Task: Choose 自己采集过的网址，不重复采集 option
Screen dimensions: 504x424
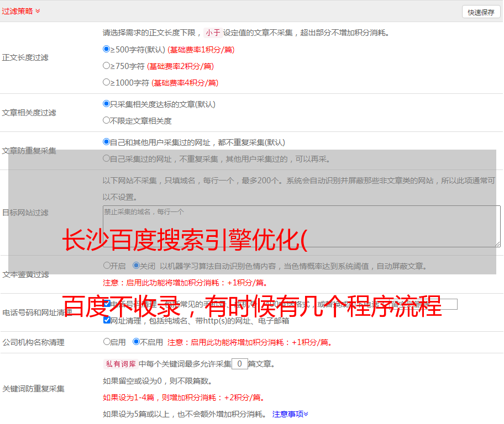Action: coord(107,158)
